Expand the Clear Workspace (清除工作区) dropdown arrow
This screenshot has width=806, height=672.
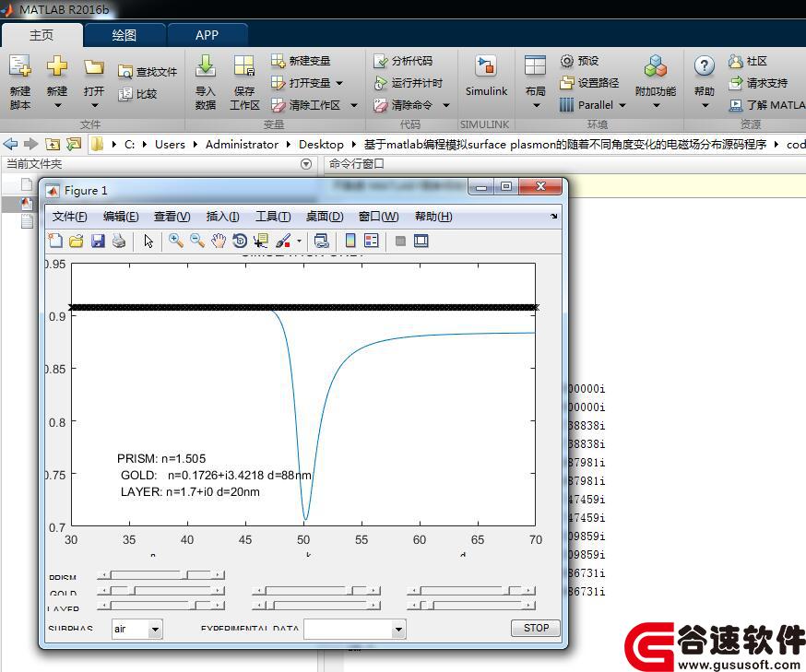click(x=354, y=105)
